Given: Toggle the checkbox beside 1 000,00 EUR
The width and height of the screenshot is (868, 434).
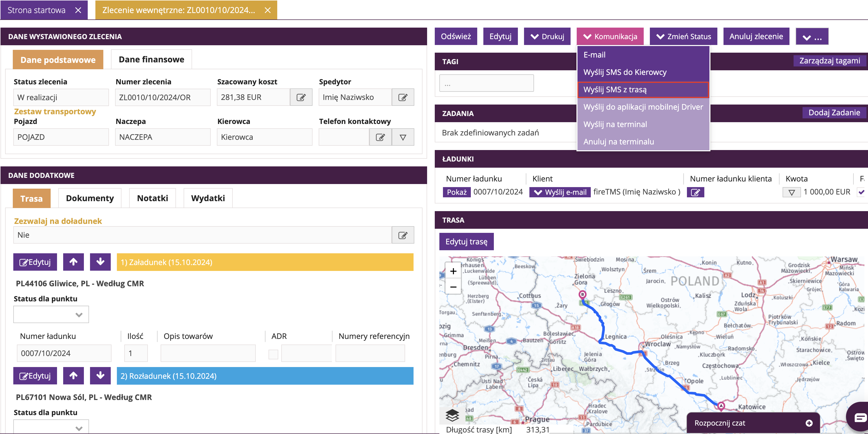Looking at the screenshot, I should click(x=861, y=192).
